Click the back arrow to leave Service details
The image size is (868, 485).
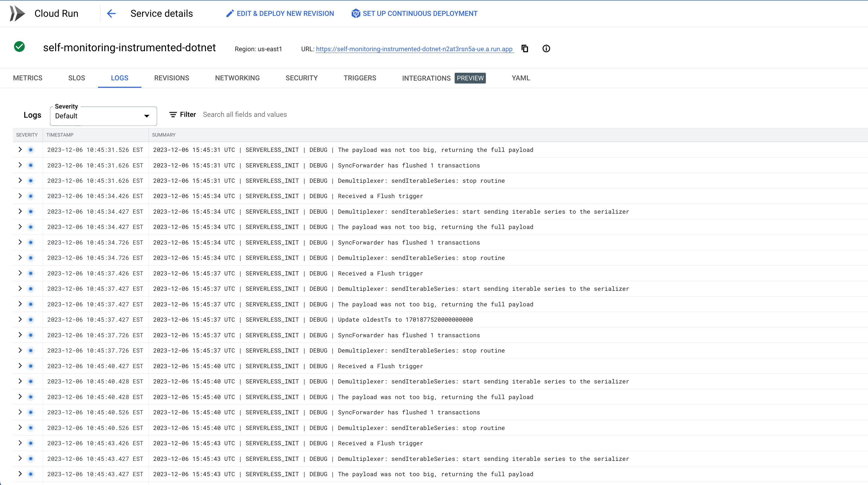click(x=111, y=14)
